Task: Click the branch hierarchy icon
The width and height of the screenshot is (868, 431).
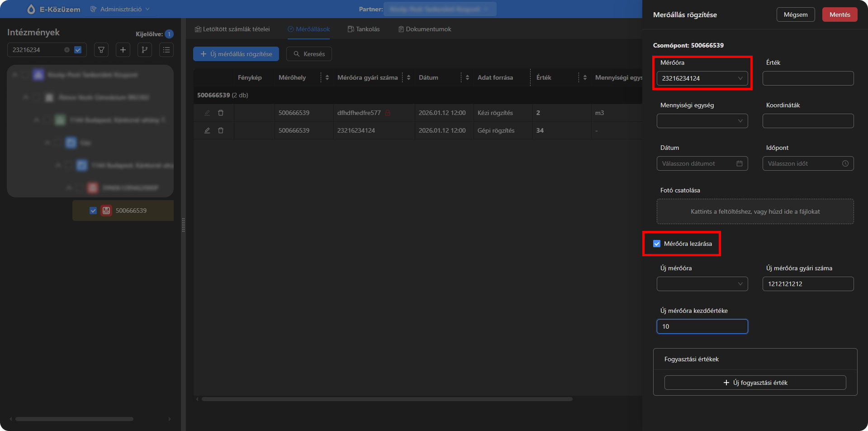Action: pos(145,50)
